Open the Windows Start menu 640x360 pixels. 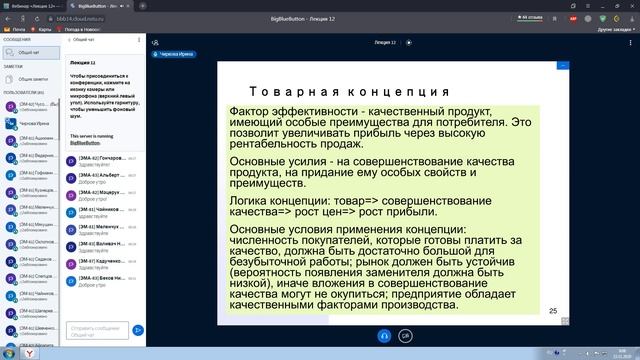coord(8,353)
